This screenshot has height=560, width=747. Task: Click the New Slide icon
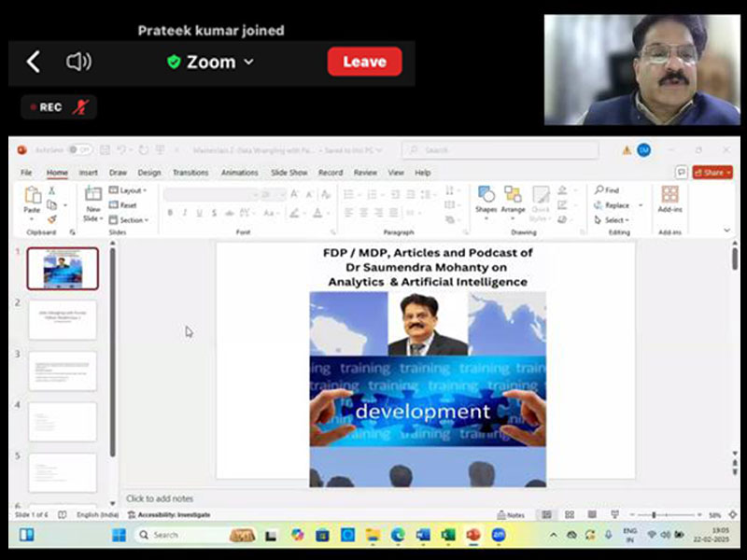[92, 195]
